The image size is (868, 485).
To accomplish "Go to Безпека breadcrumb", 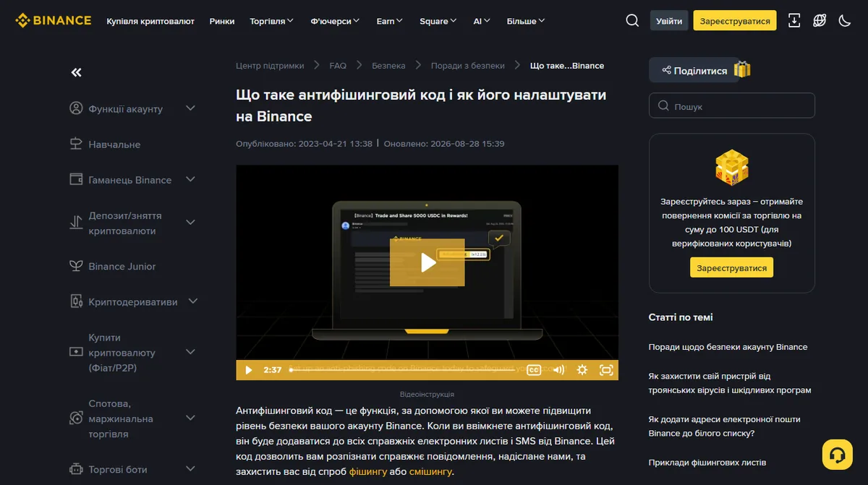I will 388,65.
